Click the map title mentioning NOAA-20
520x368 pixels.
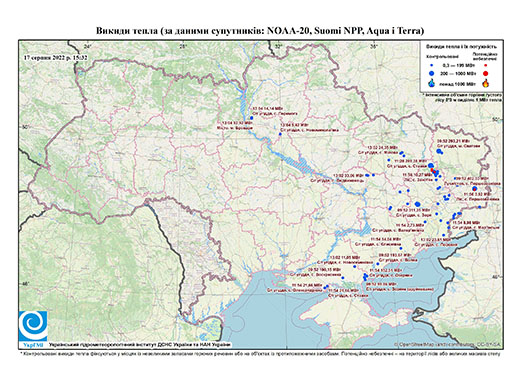[x=260, y=31]
